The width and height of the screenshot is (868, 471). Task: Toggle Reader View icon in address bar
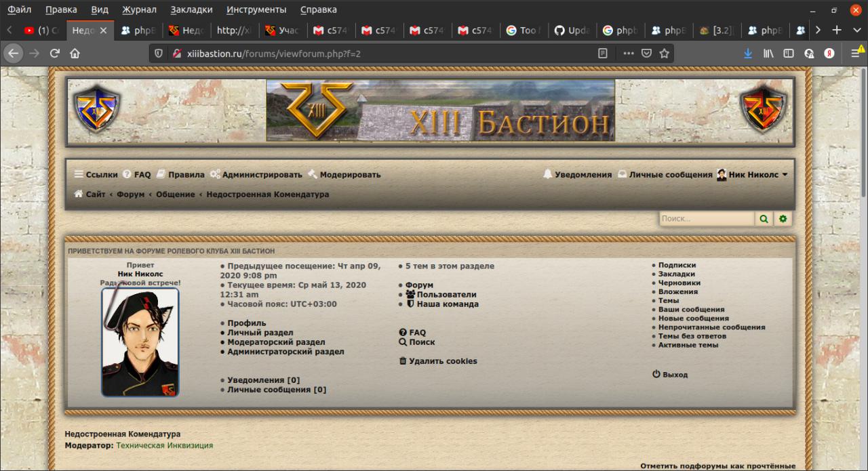(x=602, y=54)
